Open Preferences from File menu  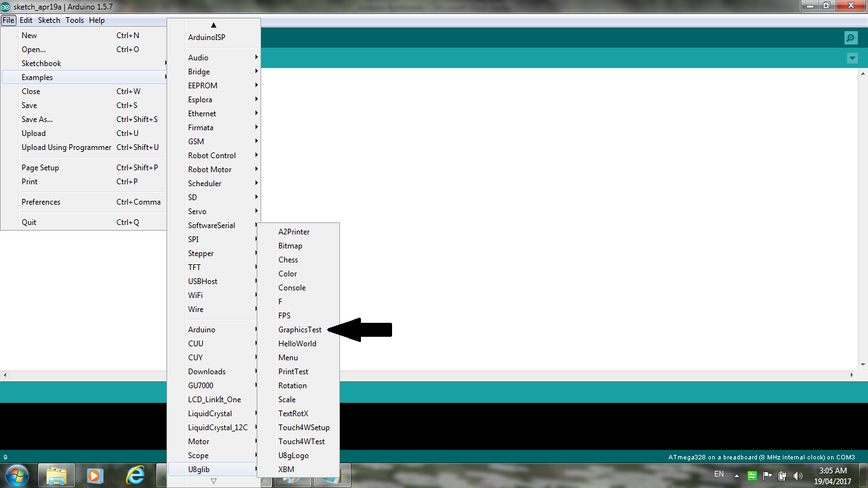[x=85, y=202]
